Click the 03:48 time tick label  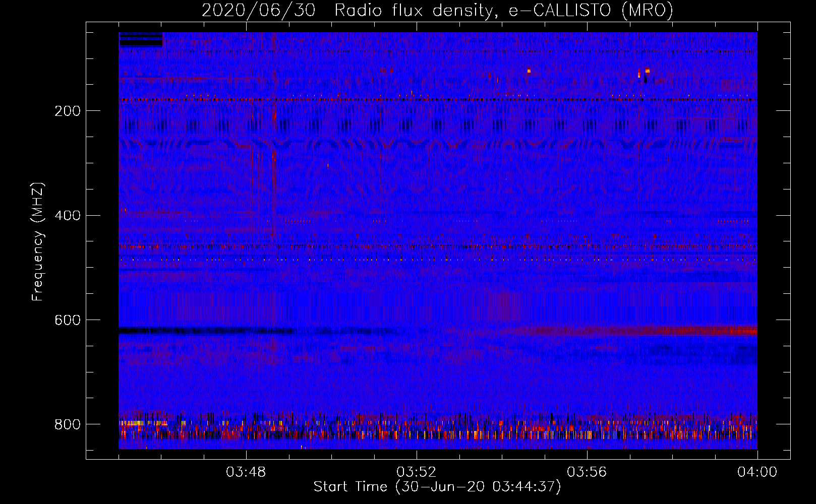246,472
